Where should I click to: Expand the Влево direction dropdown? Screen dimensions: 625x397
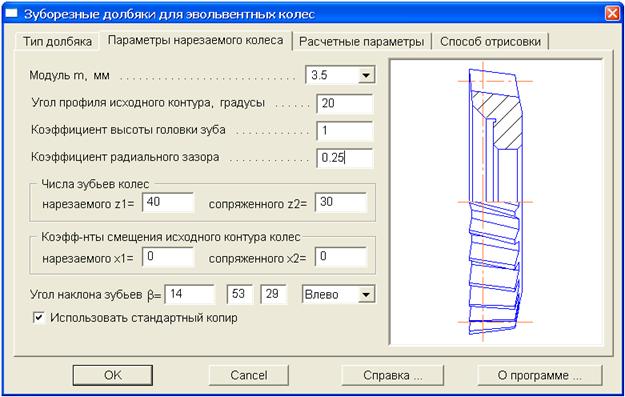click(x=366, y=295)
